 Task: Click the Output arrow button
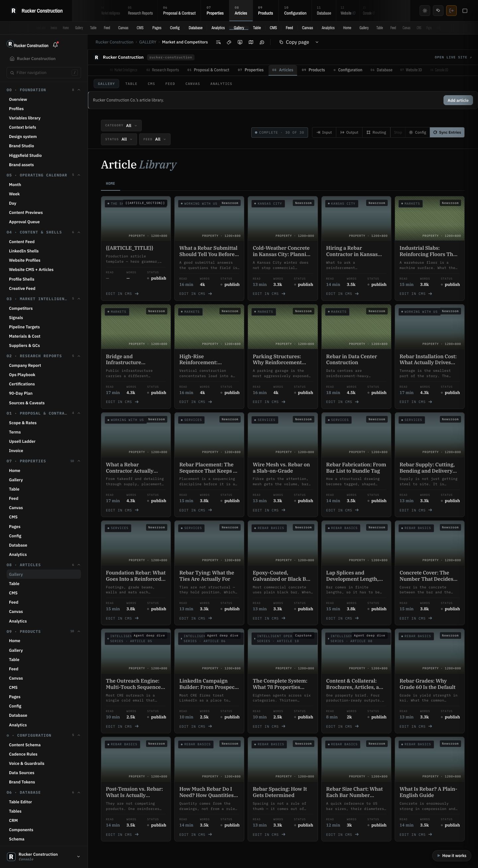[350, 132]
